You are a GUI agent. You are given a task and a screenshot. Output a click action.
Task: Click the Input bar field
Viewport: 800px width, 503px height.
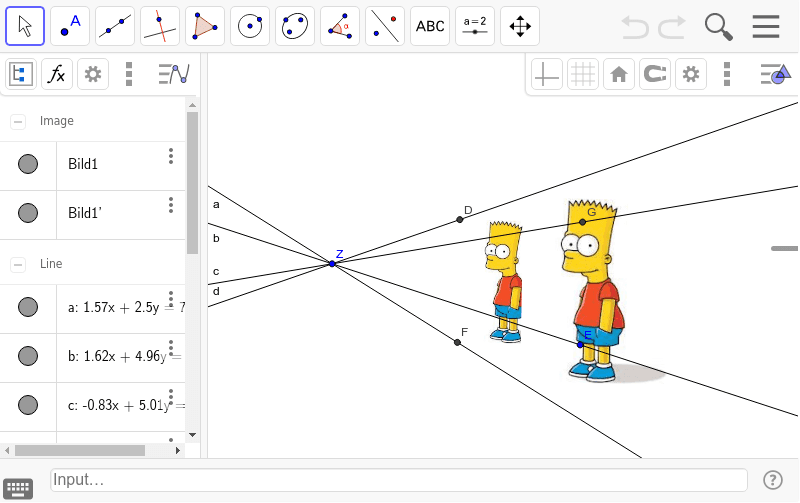click(x=398, y=480)
